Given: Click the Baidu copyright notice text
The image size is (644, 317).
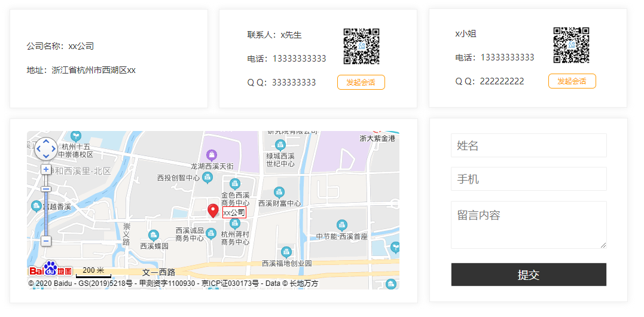Looking at the screenshot, I should point(173,284).
